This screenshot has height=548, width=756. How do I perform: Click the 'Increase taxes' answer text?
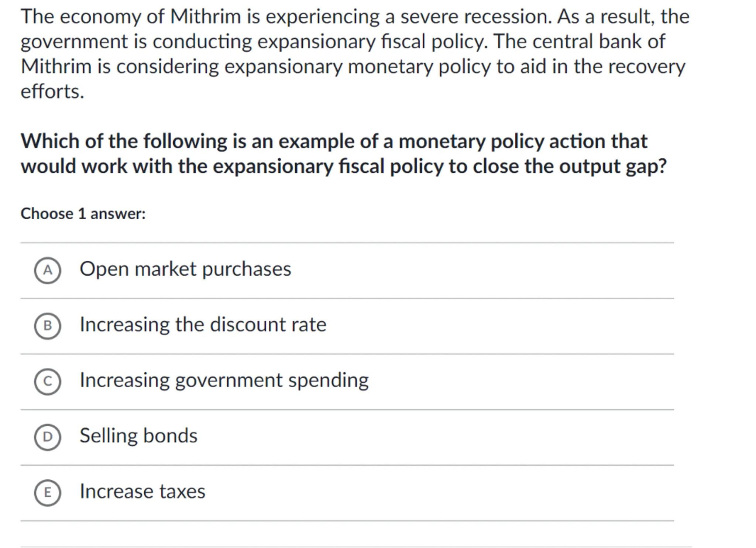click(x=142, y=492)
